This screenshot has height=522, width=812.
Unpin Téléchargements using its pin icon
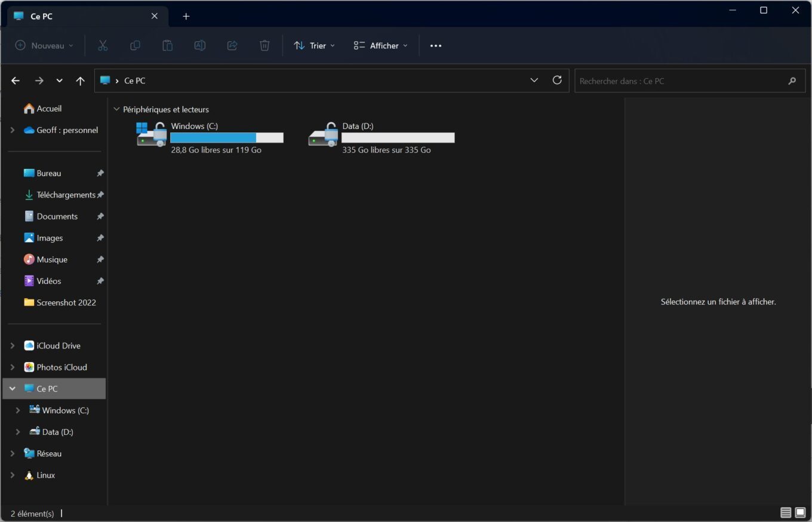click(100, 194)
